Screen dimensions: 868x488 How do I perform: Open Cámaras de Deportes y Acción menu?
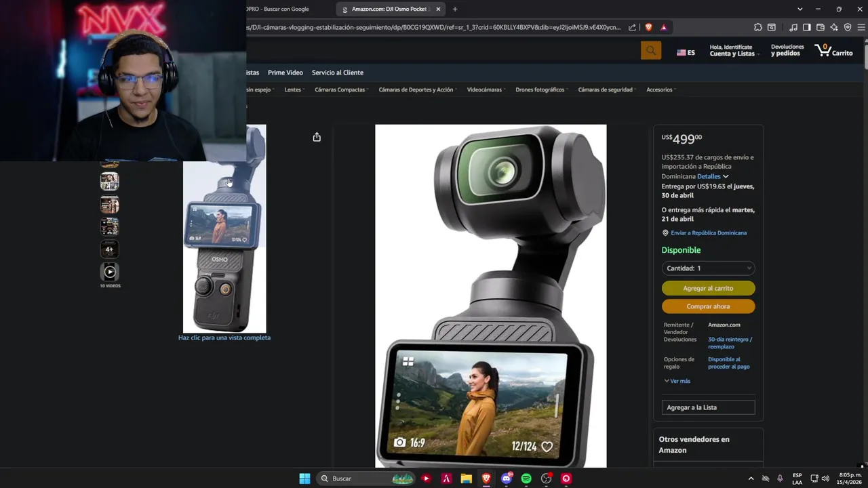click(417, 89)
